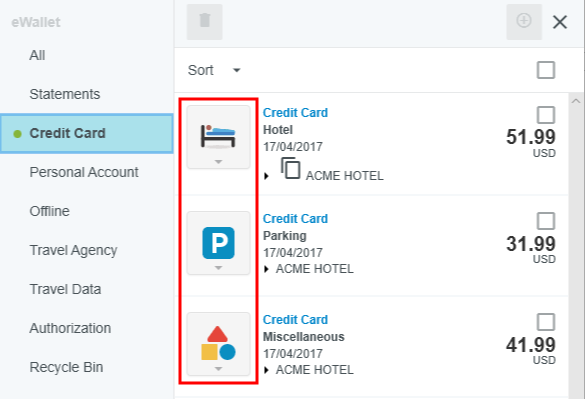Close the eWallet panel with X
The image size is (585, 399).
pos(560,22)
